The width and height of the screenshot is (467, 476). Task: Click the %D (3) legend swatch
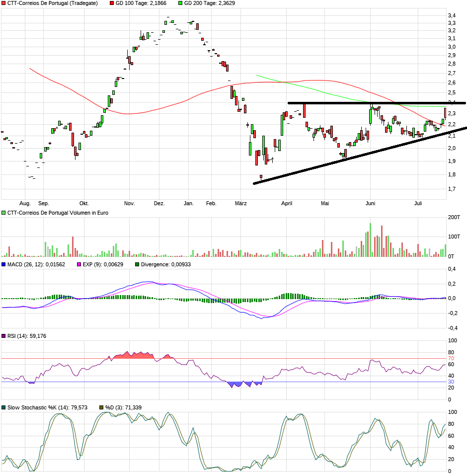point(101,407)
